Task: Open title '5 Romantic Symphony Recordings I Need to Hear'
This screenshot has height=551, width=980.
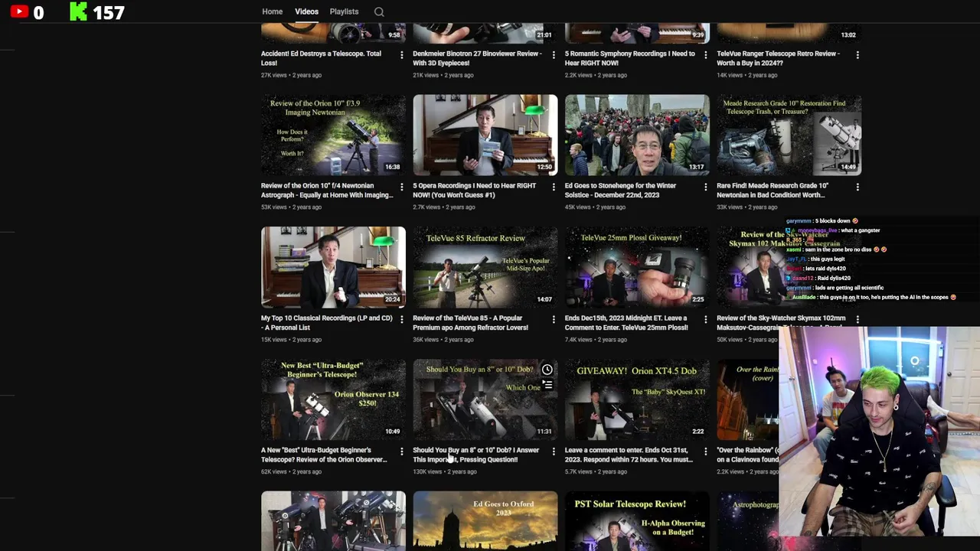Action: point(630,58)
